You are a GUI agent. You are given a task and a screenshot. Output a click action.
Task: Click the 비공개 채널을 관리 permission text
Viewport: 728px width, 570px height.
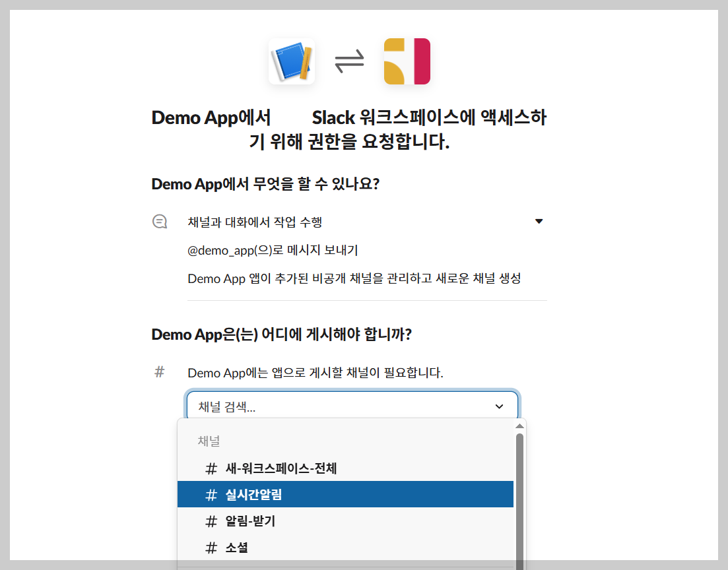(x=354, y=278)
